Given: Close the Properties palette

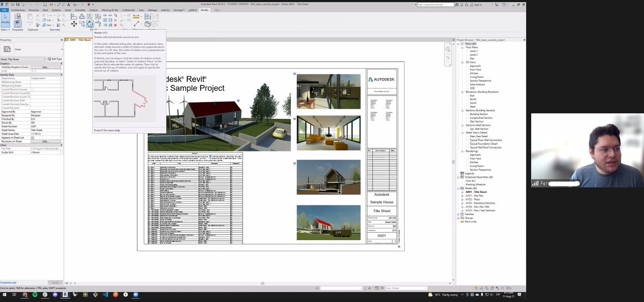Looking at the screenshot, I should click(x=62, y=40).
